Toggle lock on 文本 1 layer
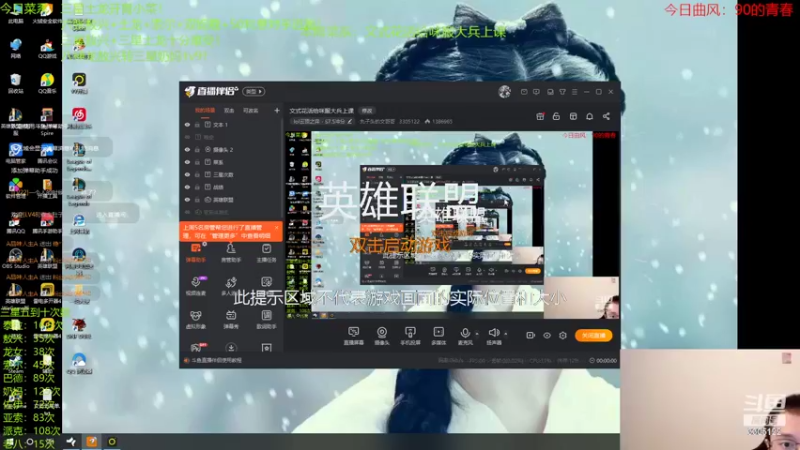This screenshot has width=800, height=450. click(x=197, y=124)
